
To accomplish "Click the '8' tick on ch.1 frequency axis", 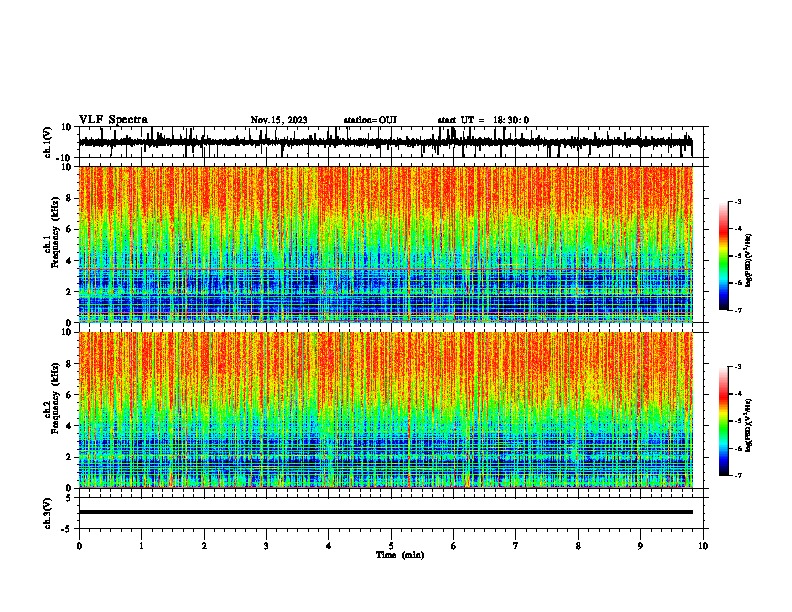I will point(69,198).
